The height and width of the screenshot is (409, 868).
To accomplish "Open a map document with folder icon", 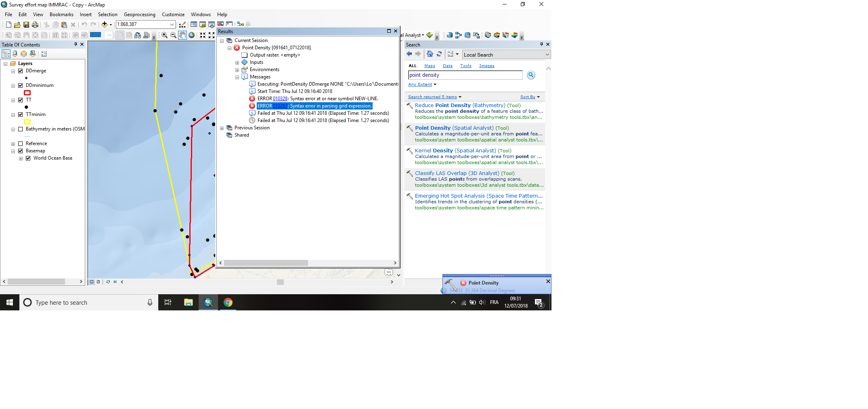I will coord(17,25).
